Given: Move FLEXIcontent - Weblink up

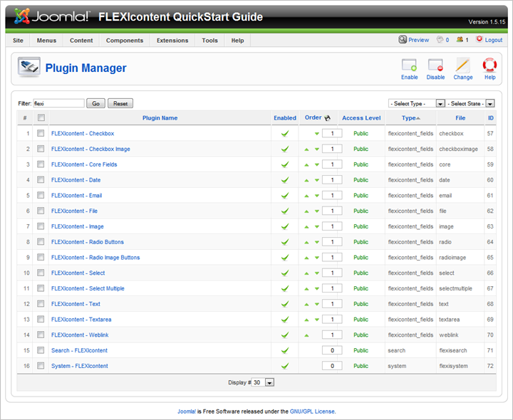Looking at the screenshot, I should (x=306, y=335).
